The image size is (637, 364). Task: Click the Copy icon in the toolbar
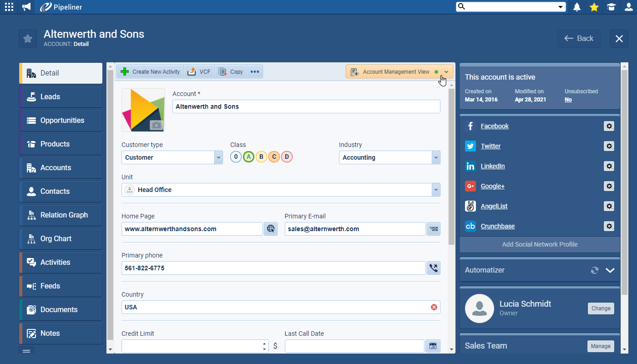click(x=231, y=71)
